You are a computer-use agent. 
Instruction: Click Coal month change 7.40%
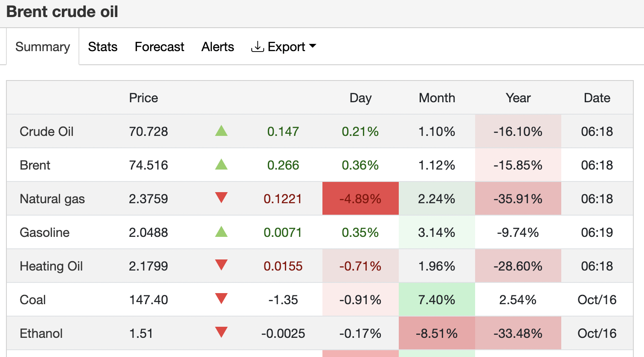[x=437, y=299]
